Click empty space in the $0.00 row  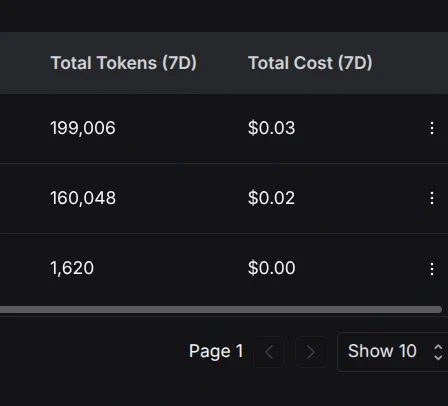(x=360, y=268)
